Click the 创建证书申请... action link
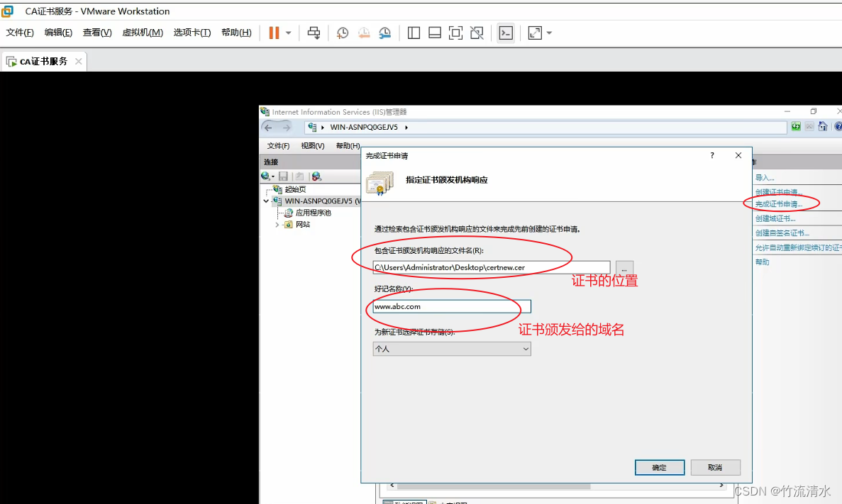This screenshot has height=504, width=842. coord(779,192)
